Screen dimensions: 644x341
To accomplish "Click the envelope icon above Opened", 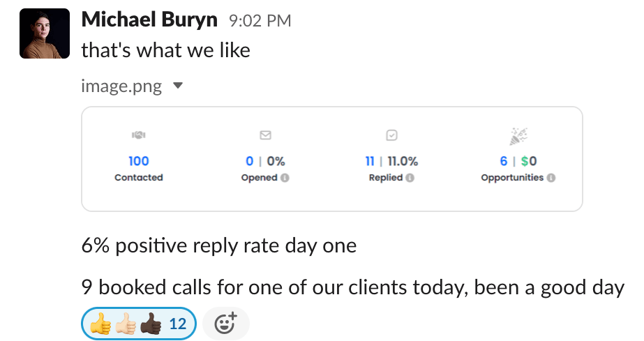I will (x=265, y=135).
